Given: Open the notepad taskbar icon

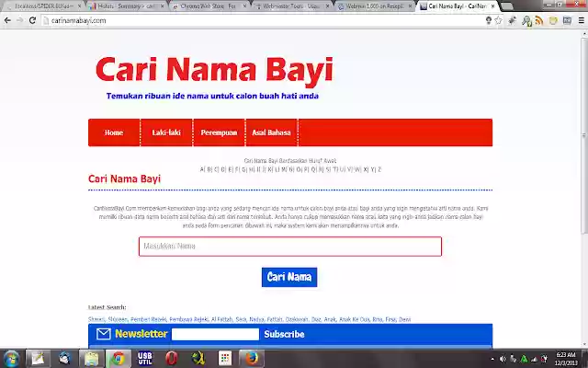Looking at the screenshot, I should pos(38,358).
